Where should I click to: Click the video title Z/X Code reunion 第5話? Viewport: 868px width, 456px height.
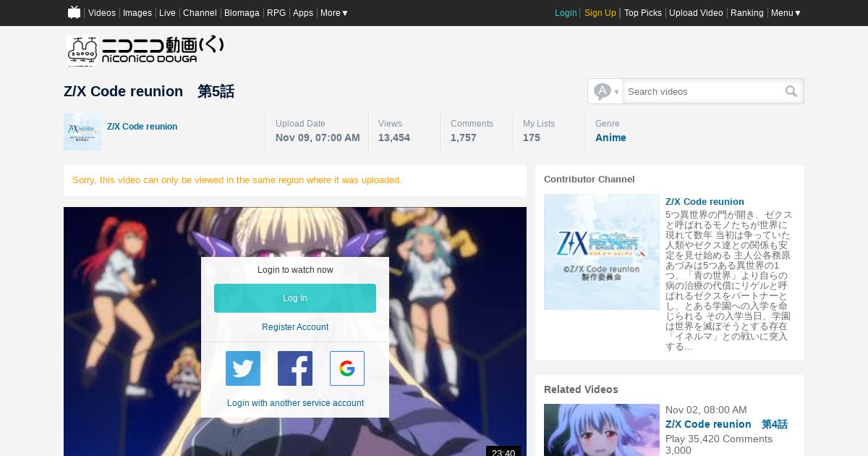[x=149, y=91]
